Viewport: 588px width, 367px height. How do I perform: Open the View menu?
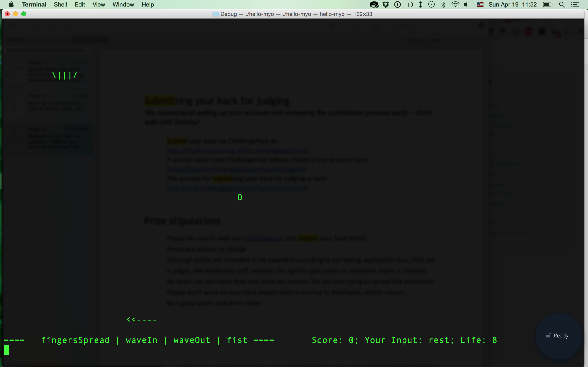coord(99,5)
